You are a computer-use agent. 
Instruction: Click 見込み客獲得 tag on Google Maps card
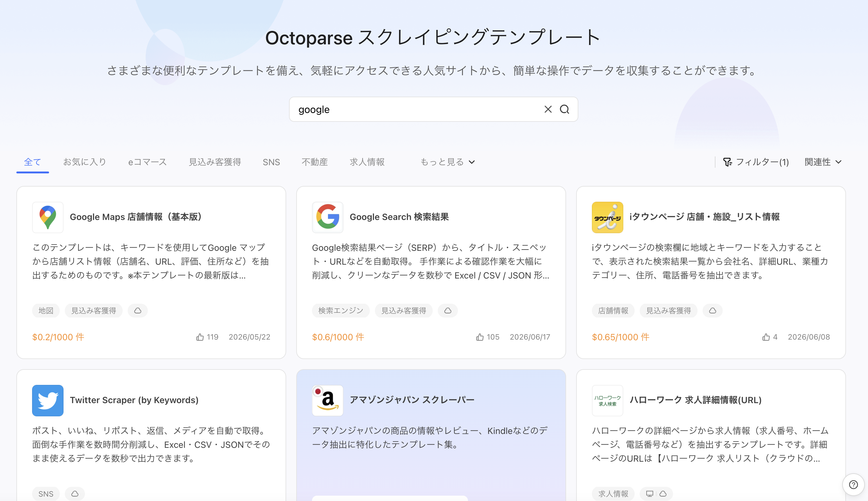pos(93,310)
